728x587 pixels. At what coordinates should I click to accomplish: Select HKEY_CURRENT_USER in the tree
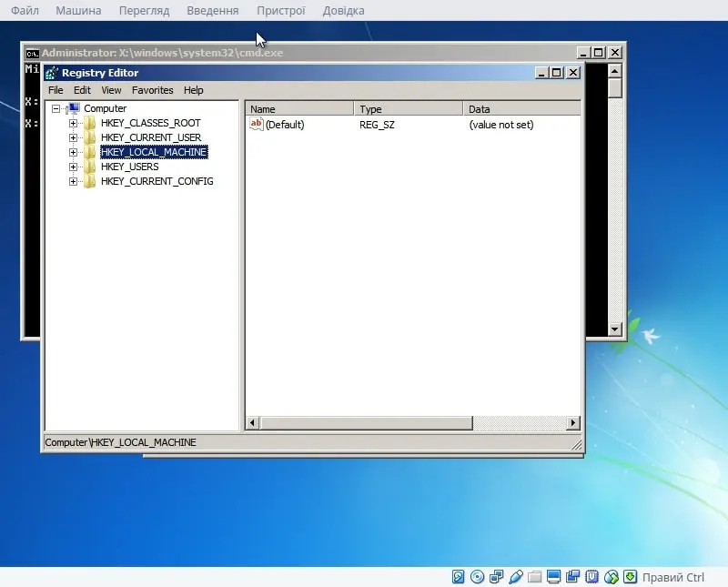click(x=151, y=137)
